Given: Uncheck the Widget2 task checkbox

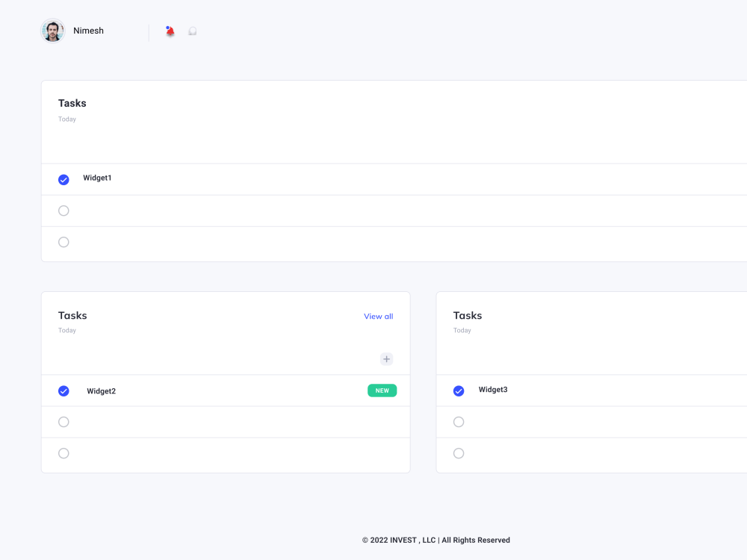Looking at the screenshot, I should pos(63,391).
